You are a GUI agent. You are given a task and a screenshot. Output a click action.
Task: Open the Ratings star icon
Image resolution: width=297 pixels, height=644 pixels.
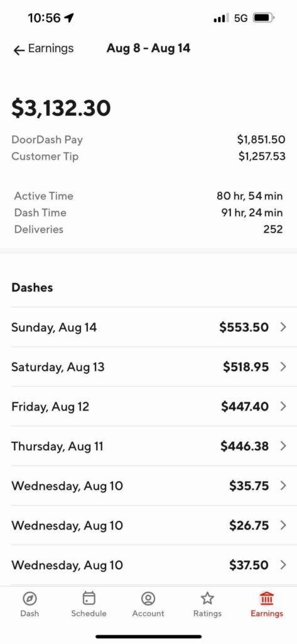(207, 598)
